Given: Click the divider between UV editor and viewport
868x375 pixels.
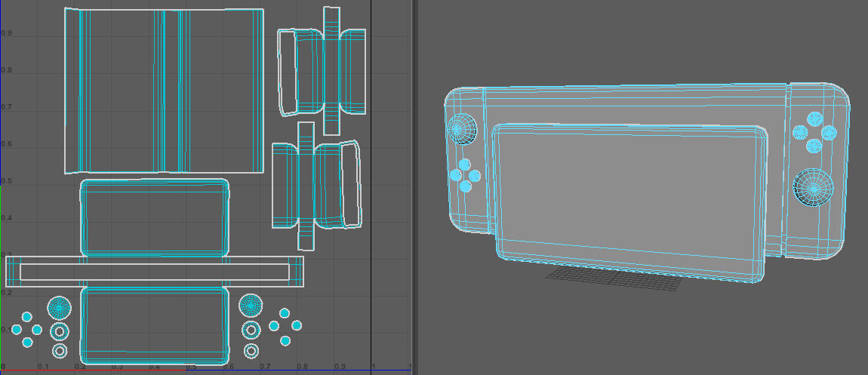Looking at the screenshot, I should 414,187.
